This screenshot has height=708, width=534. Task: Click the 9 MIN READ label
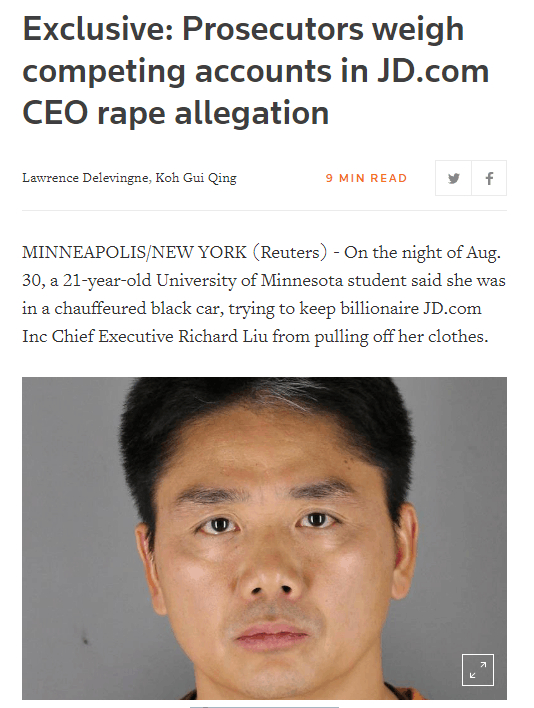click(366, 178)
